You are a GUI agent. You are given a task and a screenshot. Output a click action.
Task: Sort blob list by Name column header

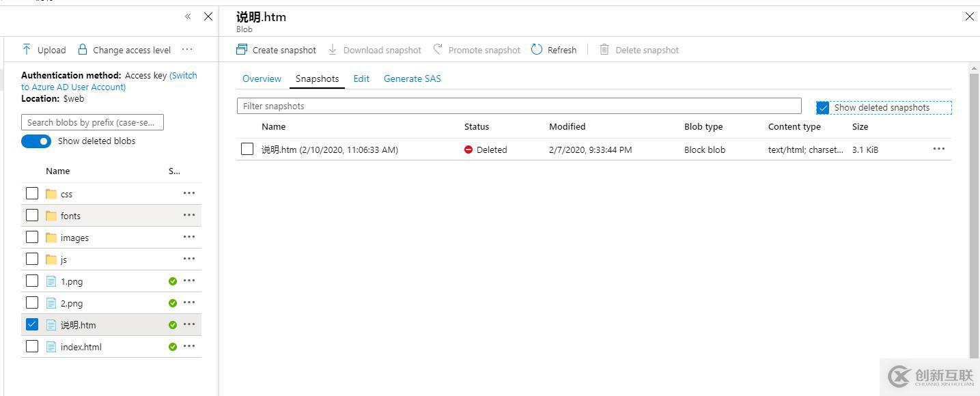[x=58, y=171]
